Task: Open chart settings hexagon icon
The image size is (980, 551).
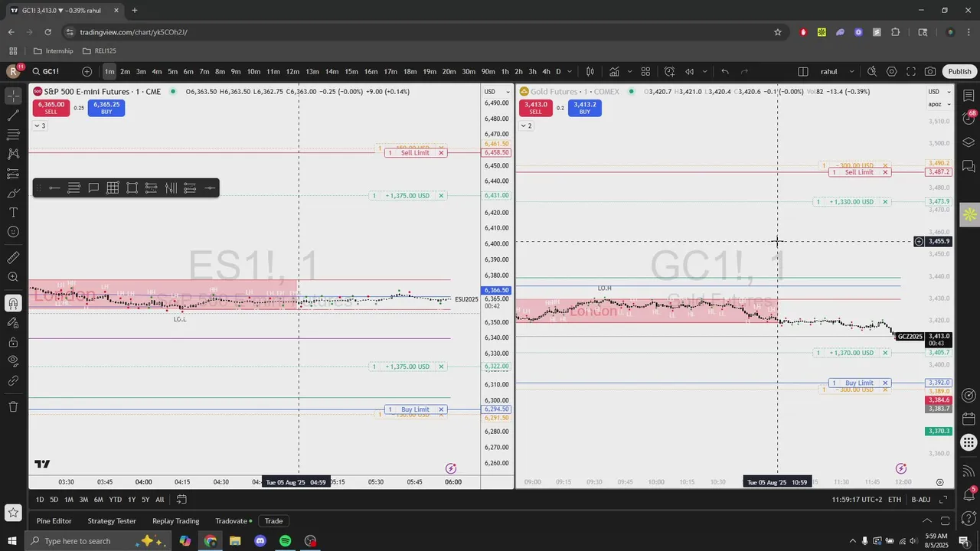Action: [892, 71]
